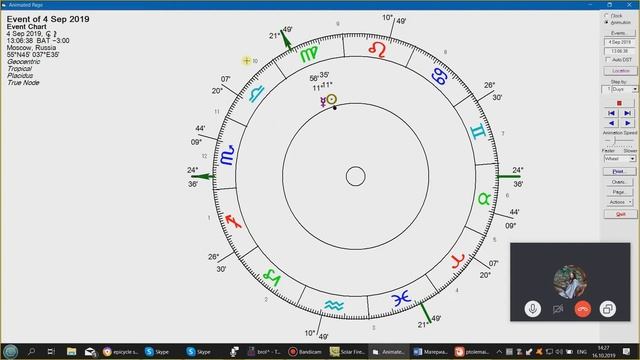Select the Animation radio button
Viewport: 640px width, 360px height.
click(606, 22)
